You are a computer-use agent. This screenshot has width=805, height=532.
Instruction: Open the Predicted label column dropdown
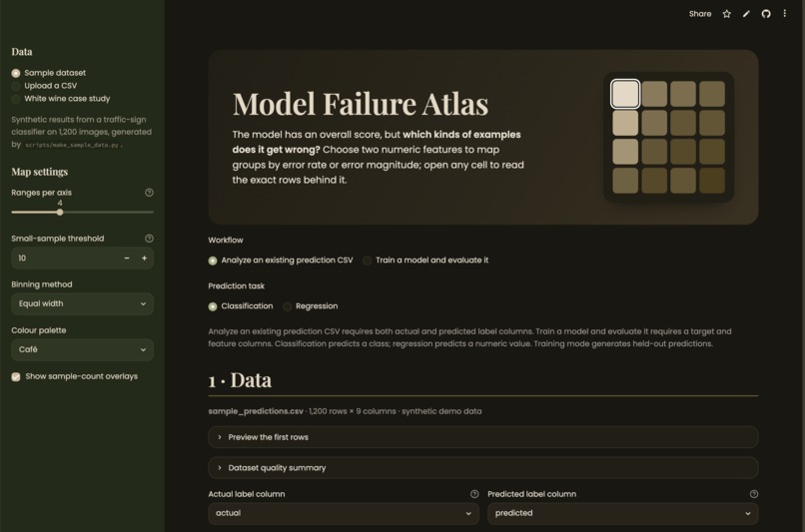[x=623, y=513]
